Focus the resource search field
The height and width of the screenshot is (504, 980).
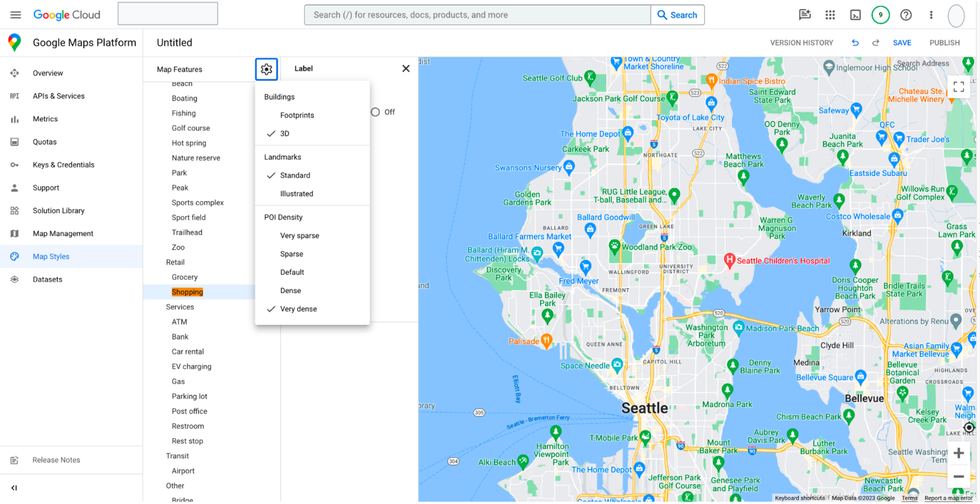477,15
